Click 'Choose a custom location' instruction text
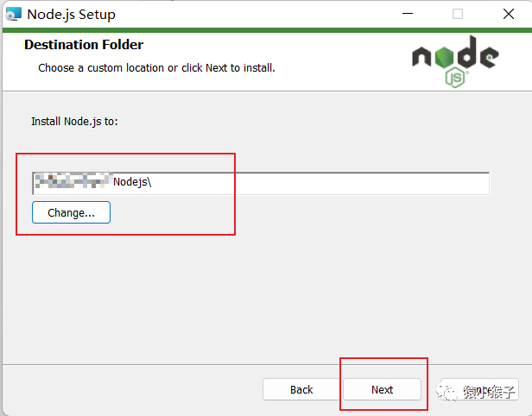The width and height of the screenshot is (532, 416). [x=156, y=68]
